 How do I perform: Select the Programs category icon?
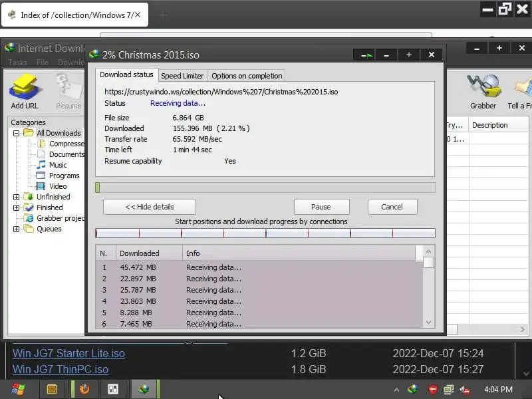pyautogui.click(x=41, y=176)
